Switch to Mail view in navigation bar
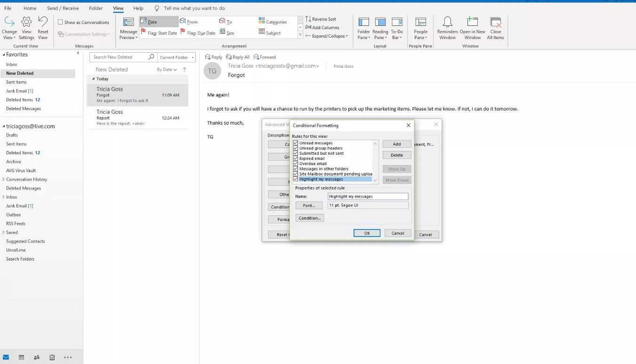Screen dimensions: 636x364 click(6, 357)
